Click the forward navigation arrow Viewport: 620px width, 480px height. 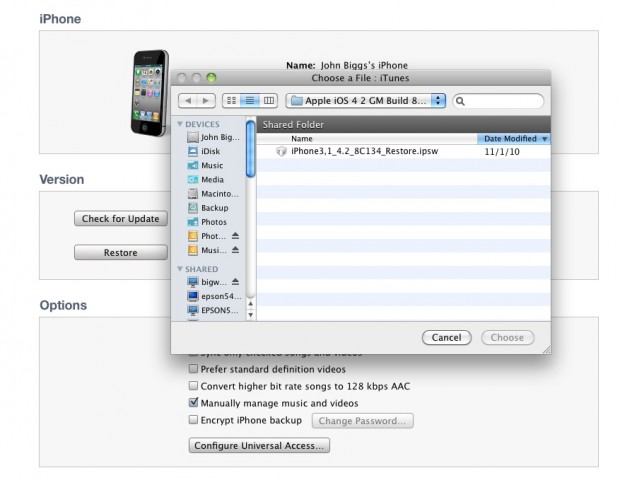pyautogui.click(x=205, y=101)
